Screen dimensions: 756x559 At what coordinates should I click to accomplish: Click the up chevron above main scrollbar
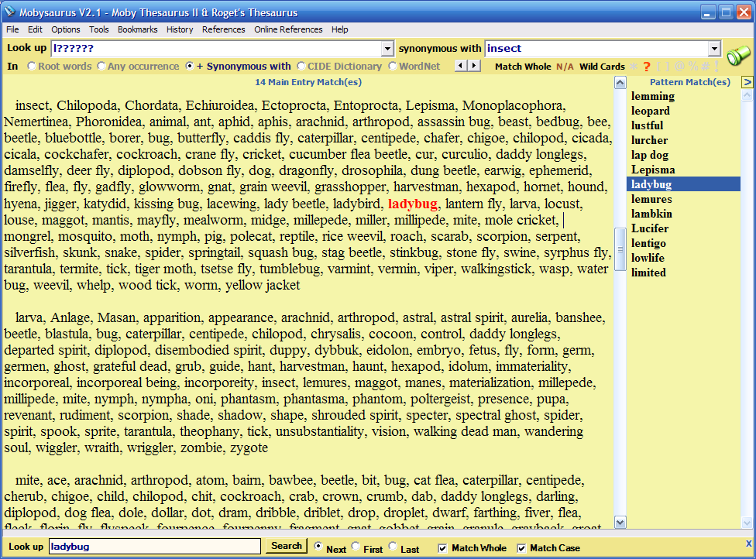(620, 82)
